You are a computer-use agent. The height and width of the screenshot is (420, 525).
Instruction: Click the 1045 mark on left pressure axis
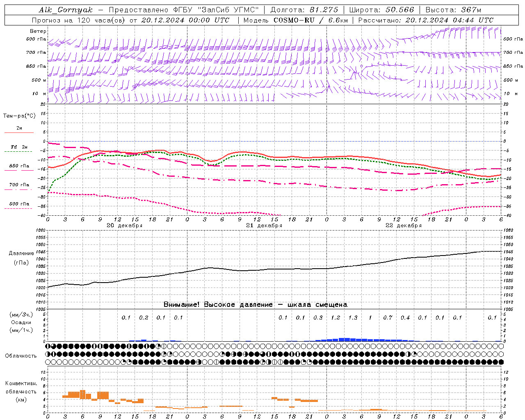(x=41, y=252)
